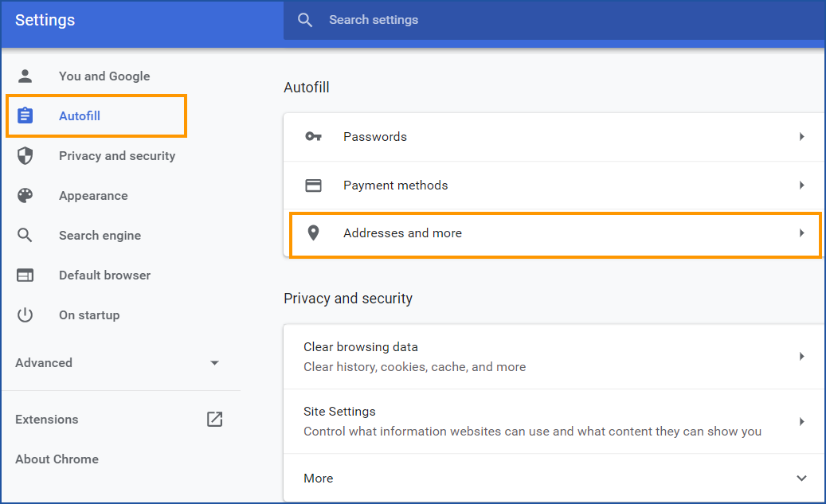Expand Site Settings with its arrow

(801, 421)
